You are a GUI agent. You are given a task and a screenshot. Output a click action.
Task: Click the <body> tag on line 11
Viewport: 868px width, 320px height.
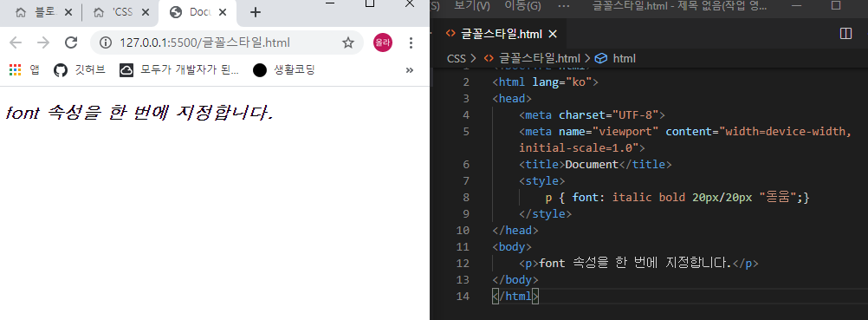point(512,247)
